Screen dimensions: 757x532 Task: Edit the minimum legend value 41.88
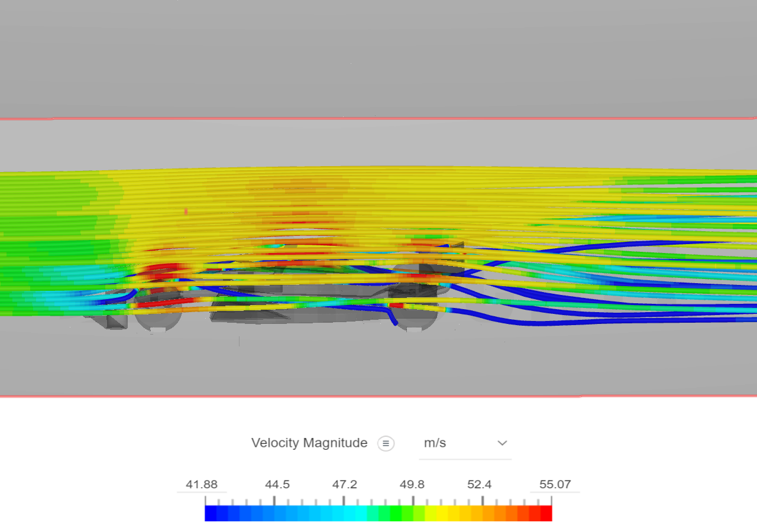point(202,485)
